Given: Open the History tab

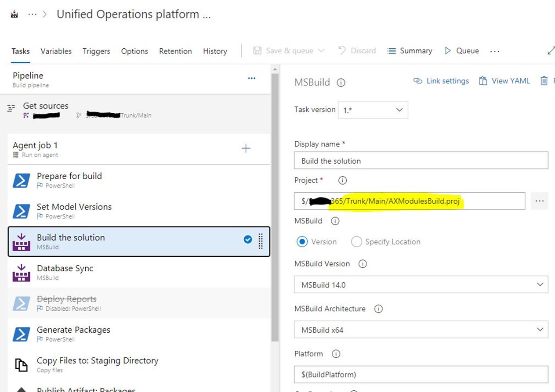Looking at the screenshot, I should (x=215, y=51).
